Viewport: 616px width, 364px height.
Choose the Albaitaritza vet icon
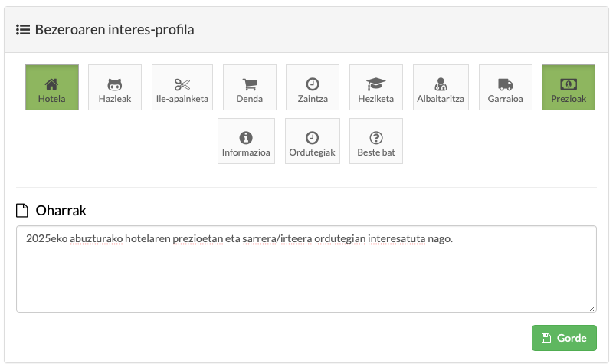point(440,84)
